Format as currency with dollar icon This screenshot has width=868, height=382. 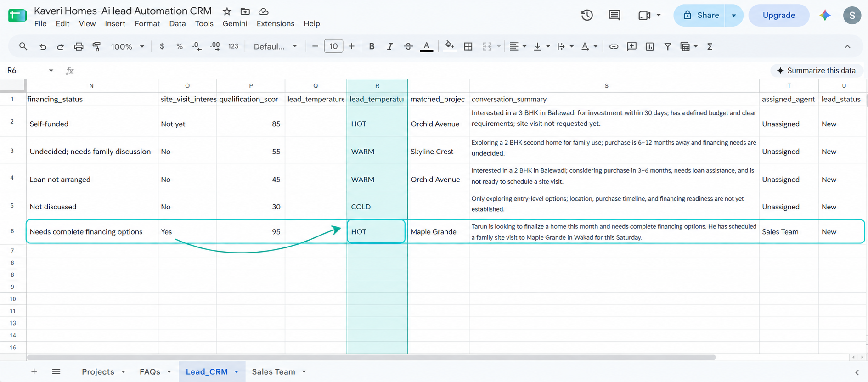click(162, 46)
